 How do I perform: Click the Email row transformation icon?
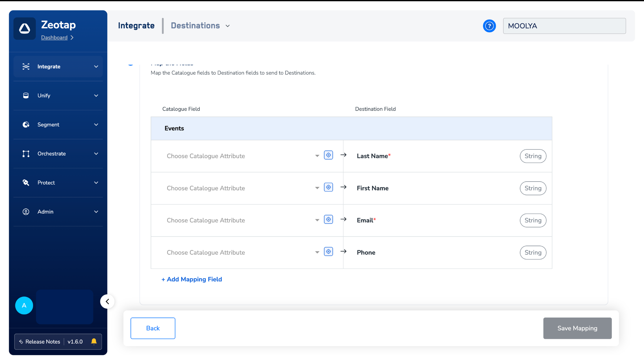[x=328, y=220]
